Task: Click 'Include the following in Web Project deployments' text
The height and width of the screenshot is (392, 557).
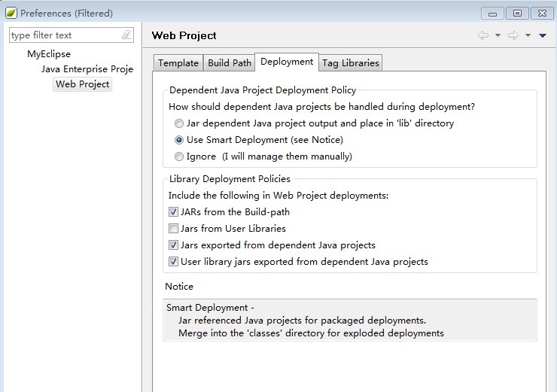Action: 278,196
